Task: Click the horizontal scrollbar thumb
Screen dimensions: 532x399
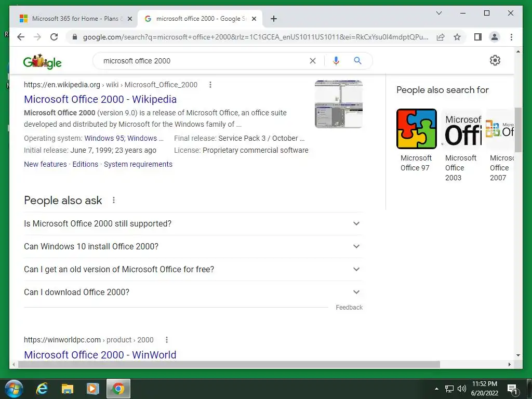Action: 229,364
